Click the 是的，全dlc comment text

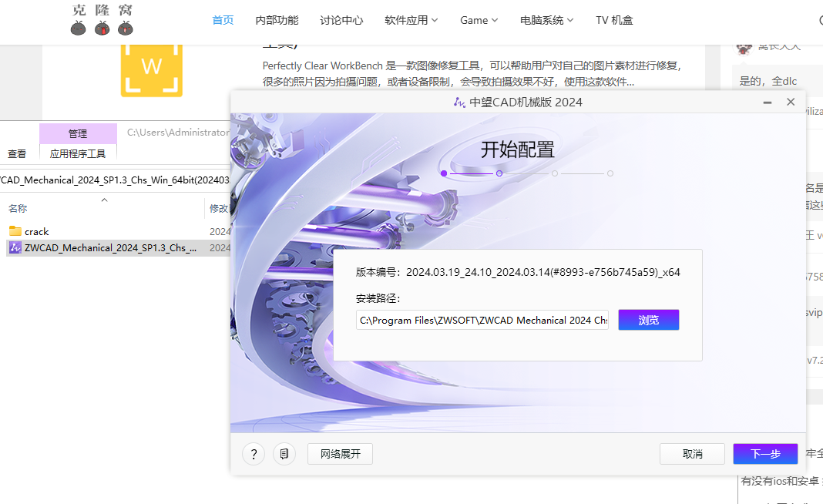768,81
